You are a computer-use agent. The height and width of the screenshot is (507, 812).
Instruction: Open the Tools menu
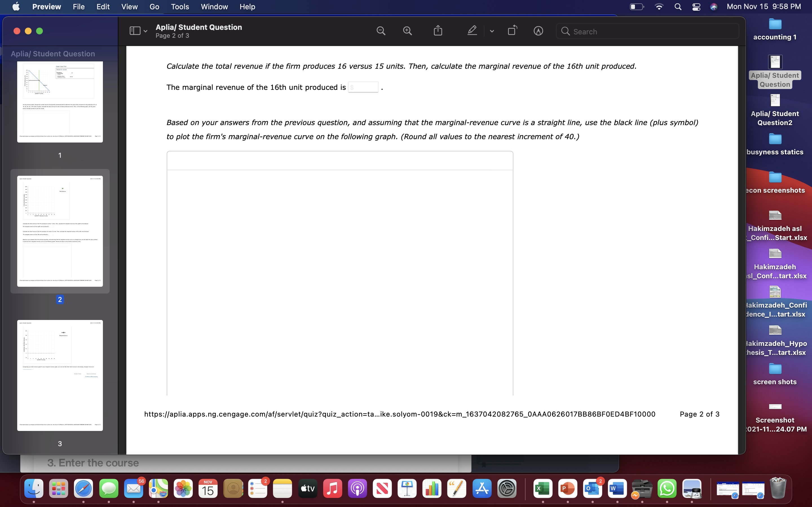180,7
